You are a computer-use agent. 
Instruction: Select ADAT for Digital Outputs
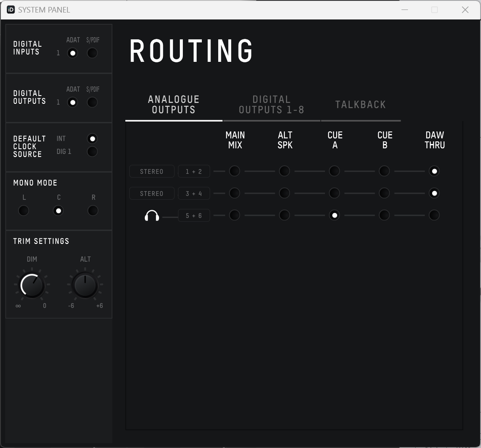[x=73, y=102]
